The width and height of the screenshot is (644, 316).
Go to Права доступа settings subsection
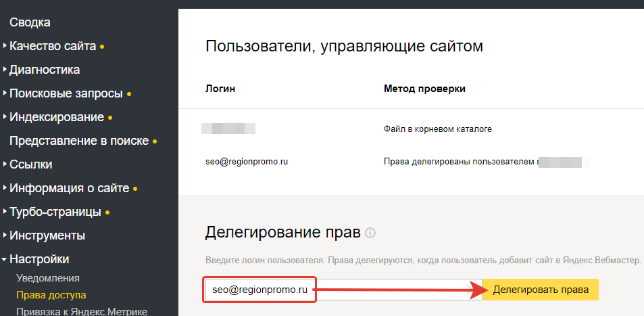pos(51,295)
